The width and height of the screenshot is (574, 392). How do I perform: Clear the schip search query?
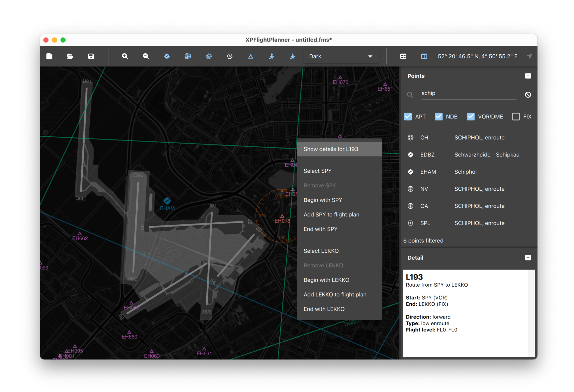[528, 94]
